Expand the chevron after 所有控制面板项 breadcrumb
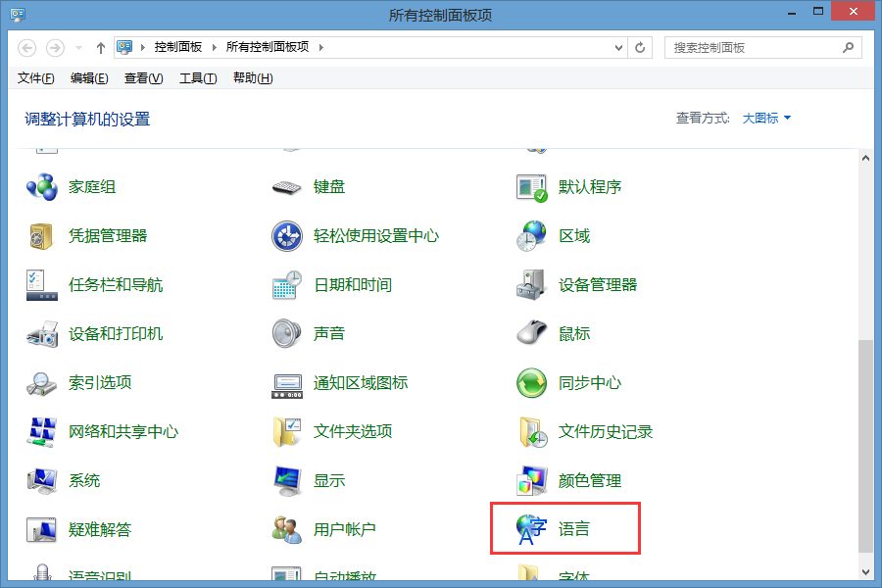This screenshot has height=588, width=882. pyautogui.click(x=320, y=47)
